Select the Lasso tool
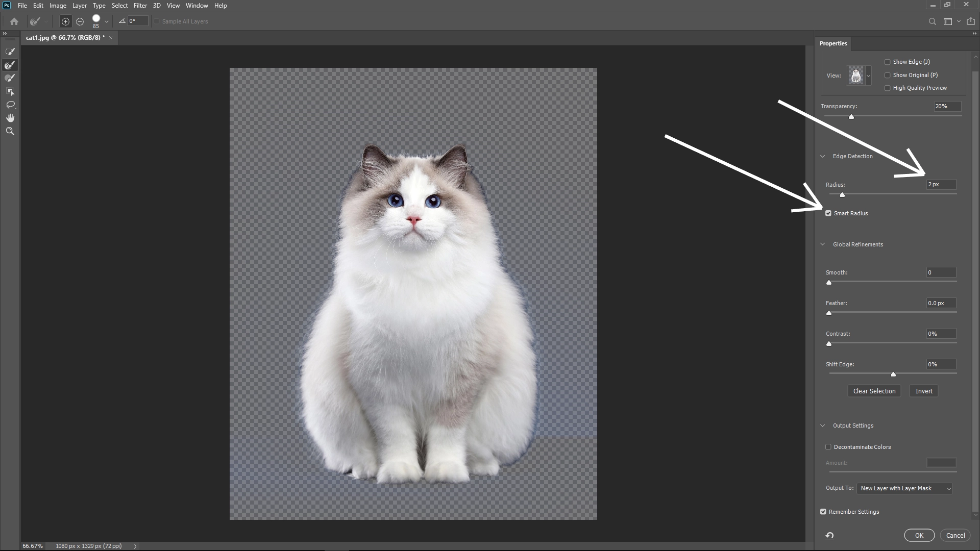The width and height of the screenshot is (980, 551). pyautogui.click(x=10, y=105)
